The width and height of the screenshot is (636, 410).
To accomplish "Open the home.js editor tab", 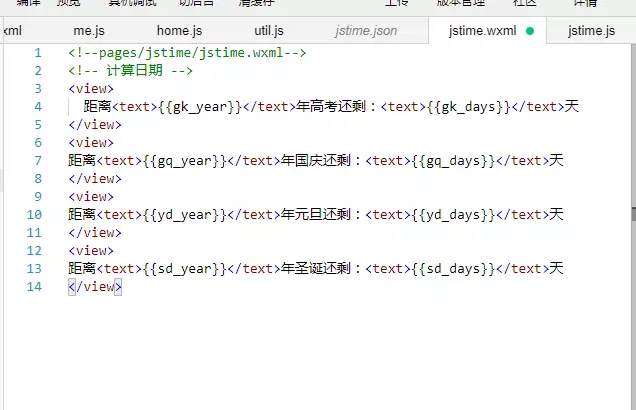I will click(x=179, y=31).
